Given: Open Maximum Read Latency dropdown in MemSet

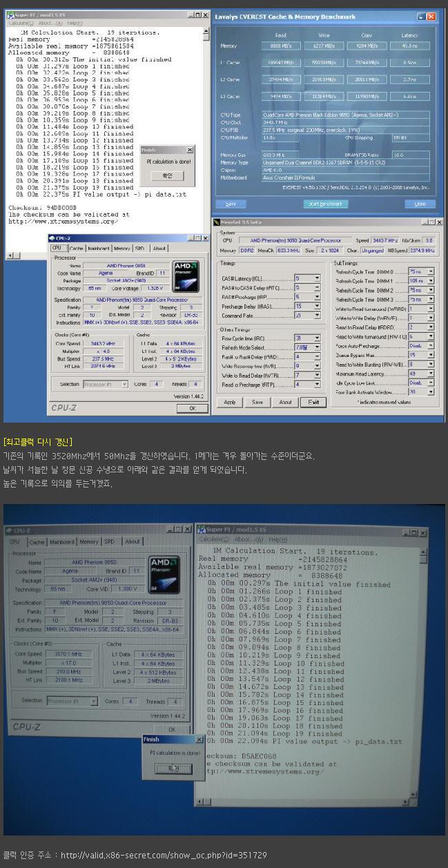Looking at the screenshot, I should coord(420,373).
